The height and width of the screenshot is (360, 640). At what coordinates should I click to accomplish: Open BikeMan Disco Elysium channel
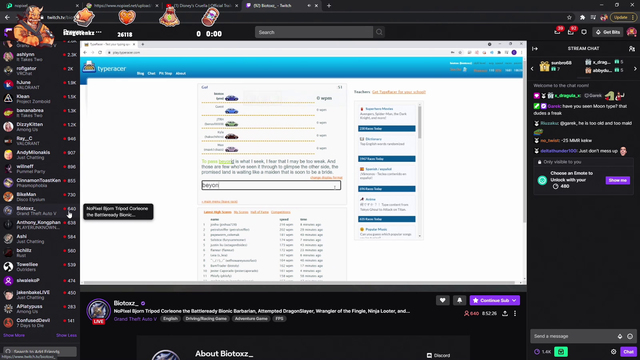coord(40,197)
